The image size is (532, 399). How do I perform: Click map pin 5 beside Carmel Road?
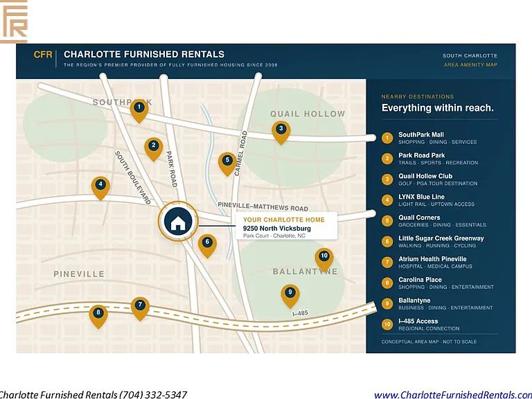(x=227, y=164)
